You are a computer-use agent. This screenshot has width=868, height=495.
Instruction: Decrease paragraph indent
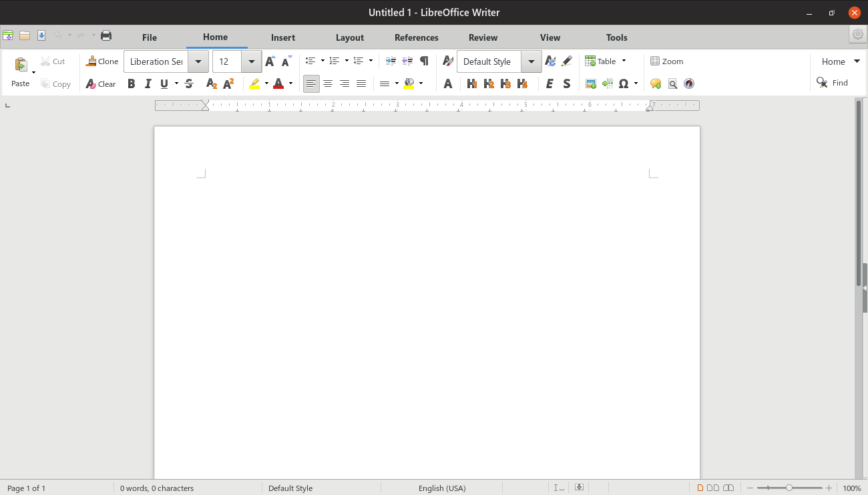click(407, 61)
